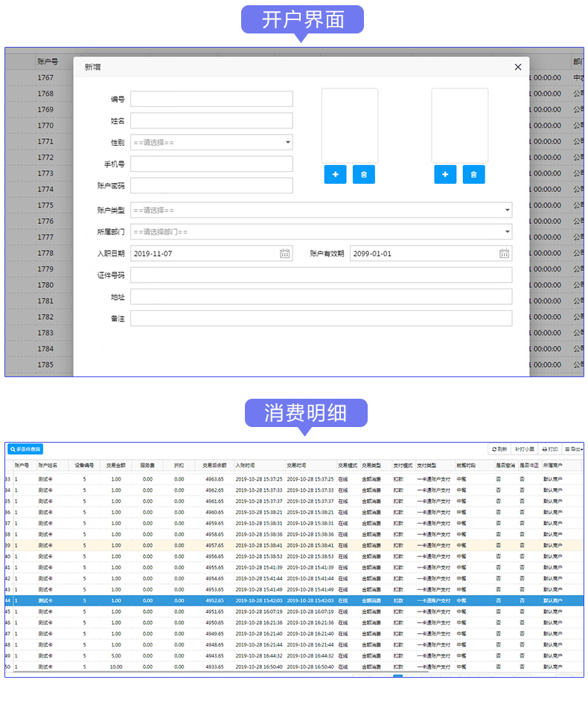Click the 多条件查询 search button
The image size is (588, 706).
(x=25, y=449)
